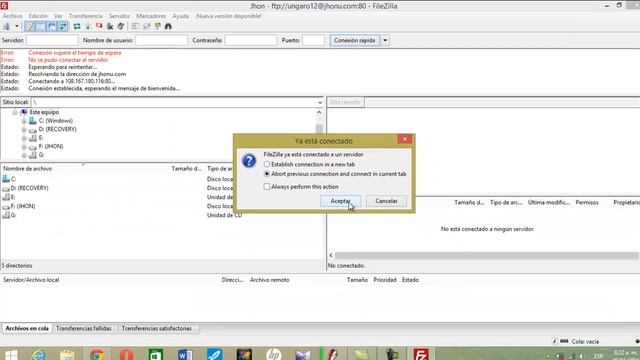Viewport: 640px width, 360px height.
Task: Open the Ayuda menu
Action: tap(180, 16)
